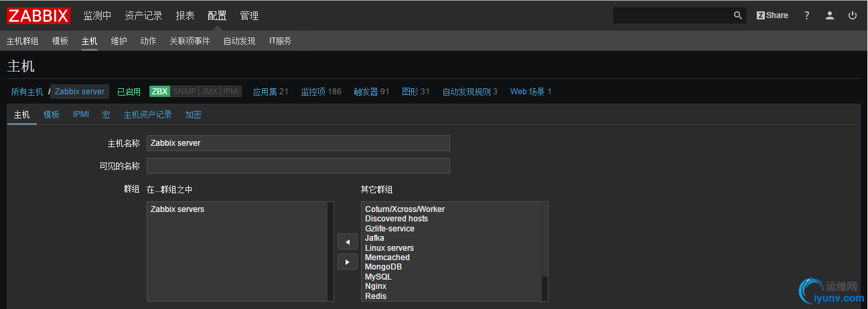Move group right with the right arrow button
Viewport: 868px width, 309px height.
click(x=347, y=262)
